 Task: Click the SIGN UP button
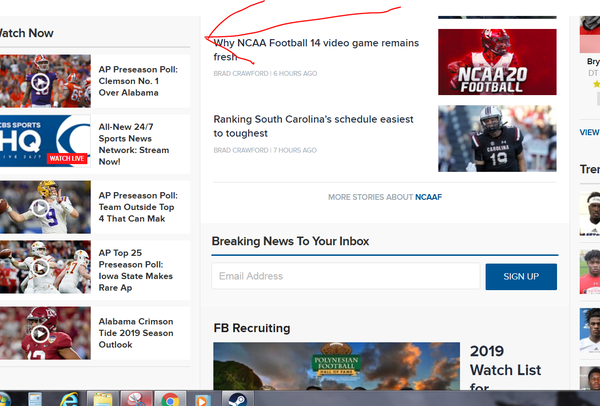521,276
